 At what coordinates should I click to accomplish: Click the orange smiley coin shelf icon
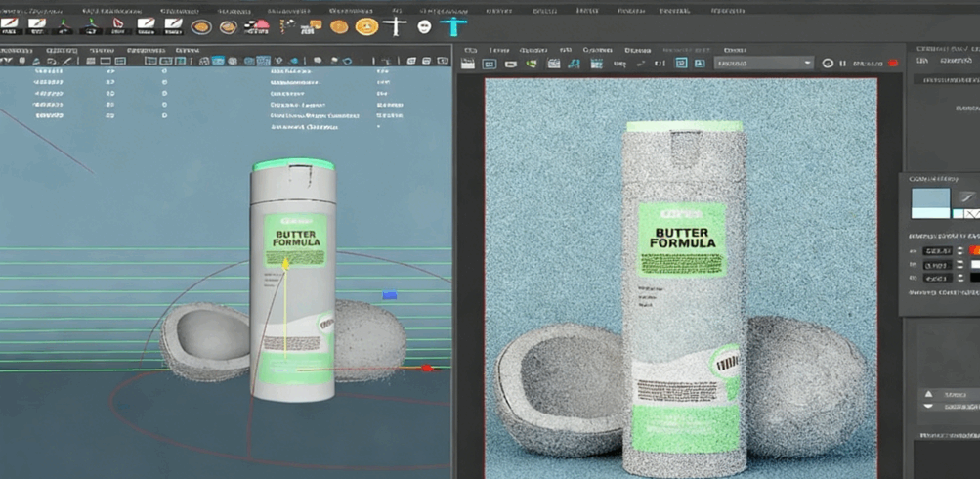[366, 27]
